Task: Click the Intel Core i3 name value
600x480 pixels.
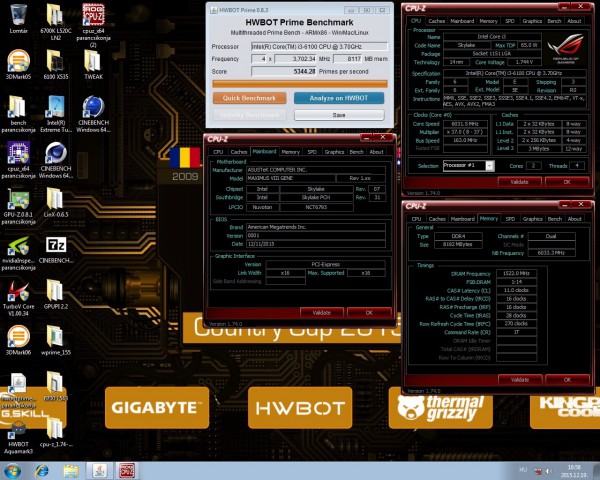Action: click(492, 37)
